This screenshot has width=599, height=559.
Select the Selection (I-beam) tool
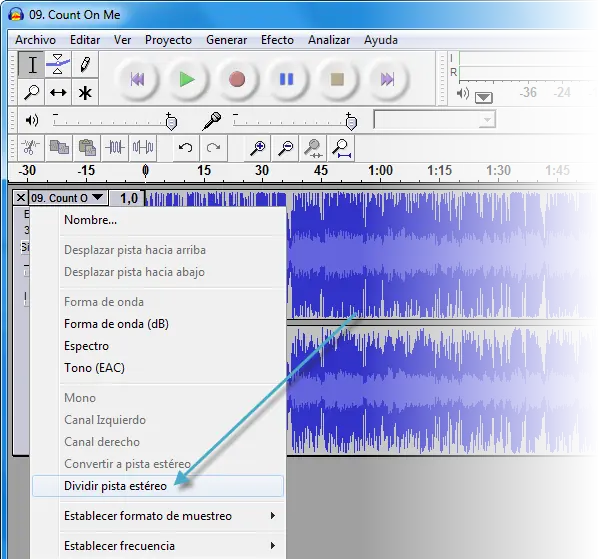pyautogui.click(x=32, y=65)
